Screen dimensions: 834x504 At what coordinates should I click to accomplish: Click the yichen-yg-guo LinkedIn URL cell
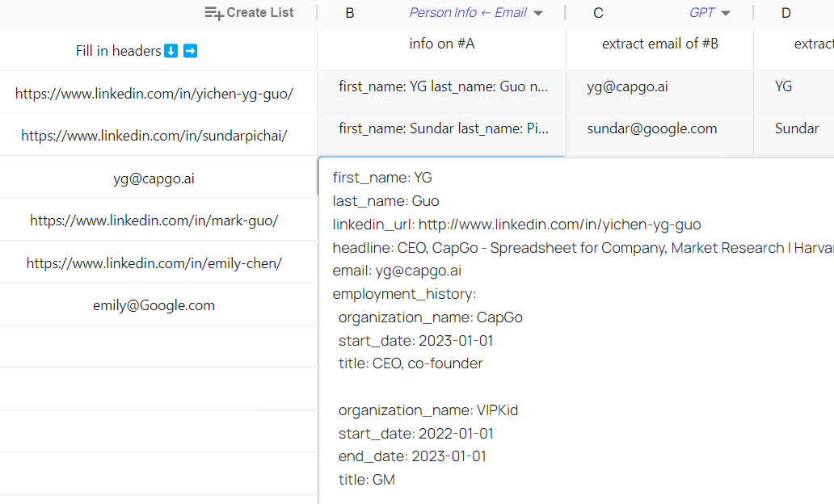tap(154, 94)
